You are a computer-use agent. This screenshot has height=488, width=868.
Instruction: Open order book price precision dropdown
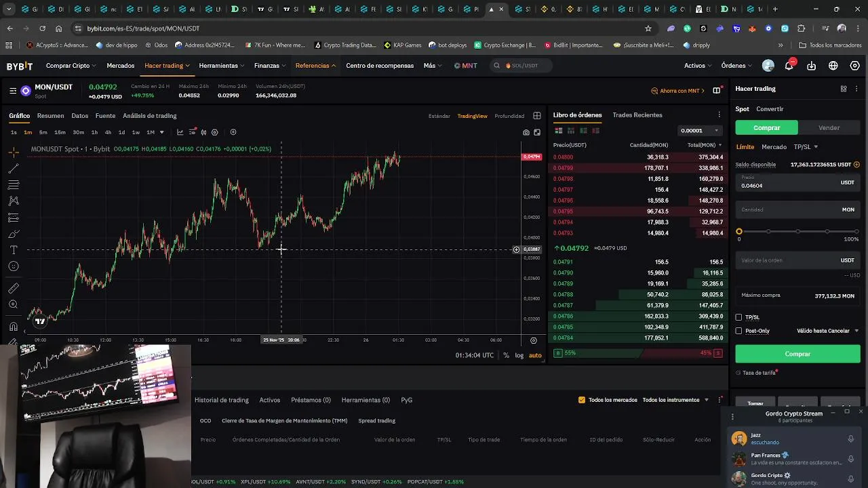700,130
